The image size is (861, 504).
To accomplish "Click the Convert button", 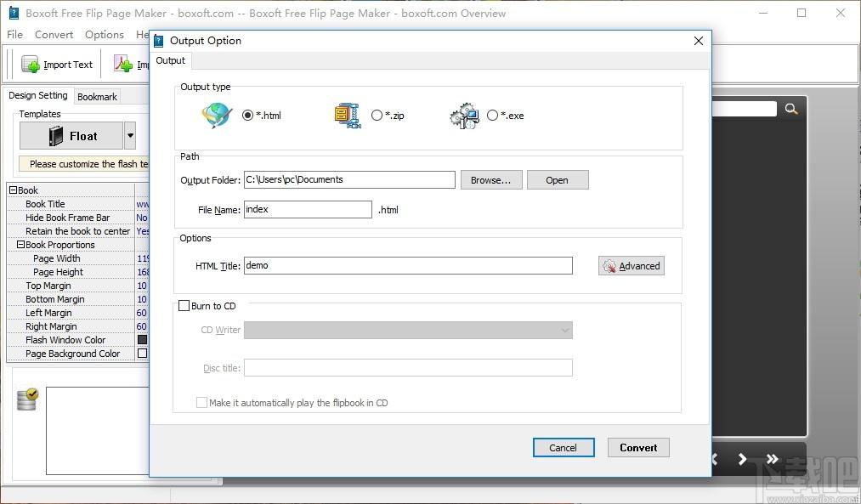I will tap(638, 447).
